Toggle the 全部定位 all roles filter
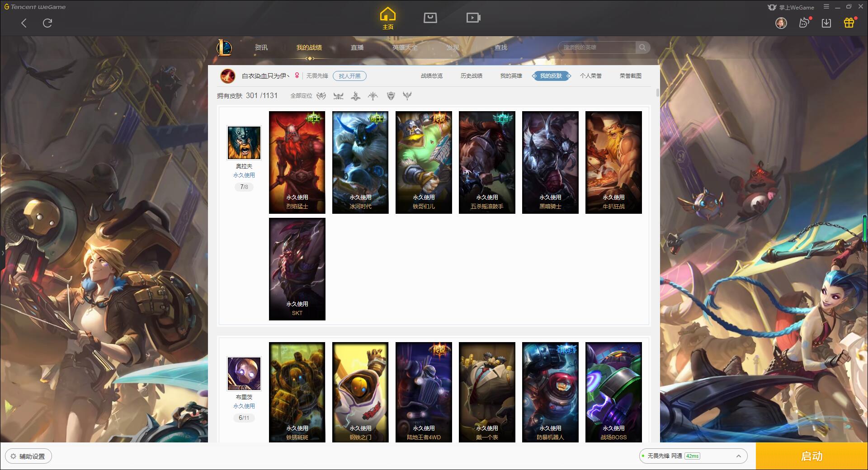Viewport: 868px width, 470px height. tap(301, 96)
